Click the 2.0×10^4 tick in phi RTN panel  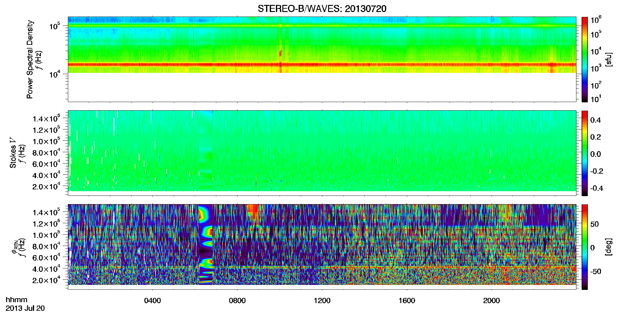[46, 280]
